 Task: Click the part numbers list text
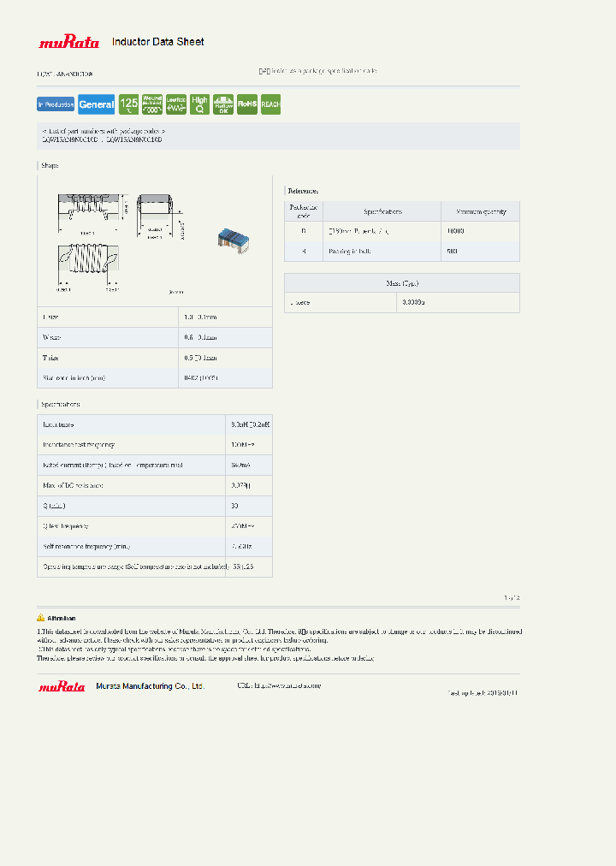point(103,139)
